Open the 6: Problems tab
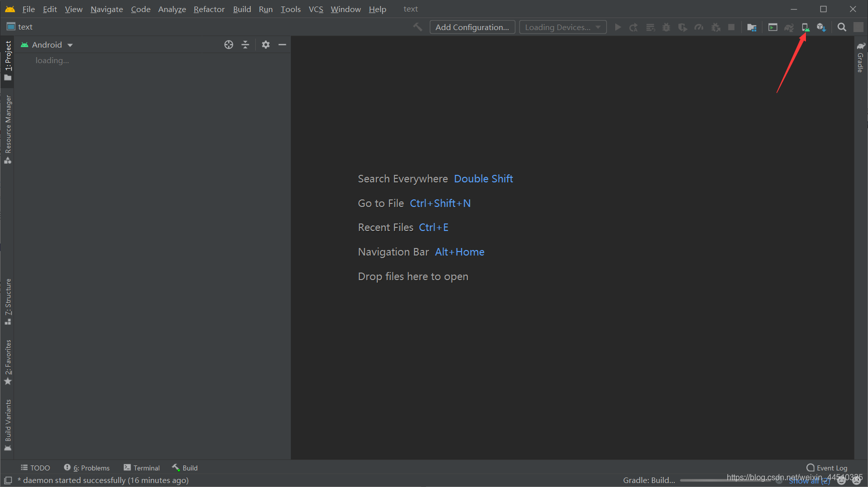 pyautogui.click(x=87, y=467)
